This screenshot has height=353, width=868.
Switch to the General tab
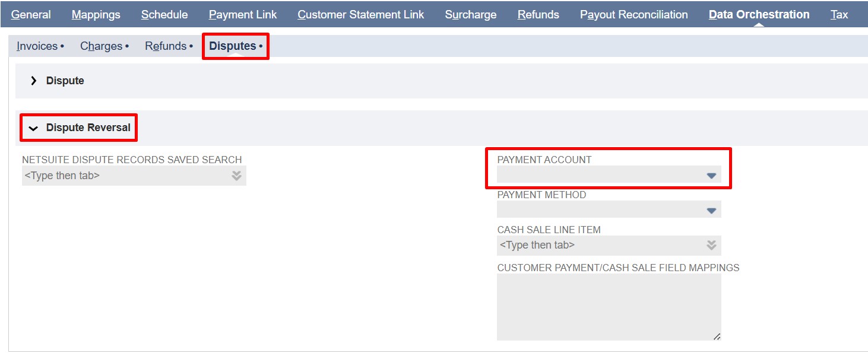click(31, 14)
